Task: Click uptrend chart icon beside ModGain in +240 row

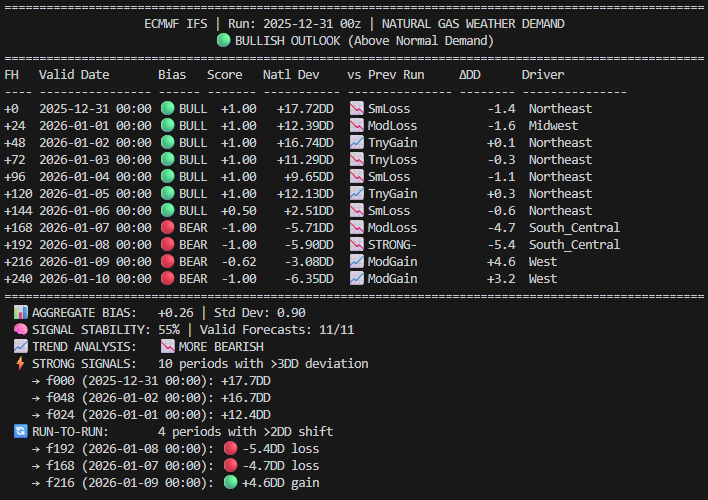Action: [357, 278]
